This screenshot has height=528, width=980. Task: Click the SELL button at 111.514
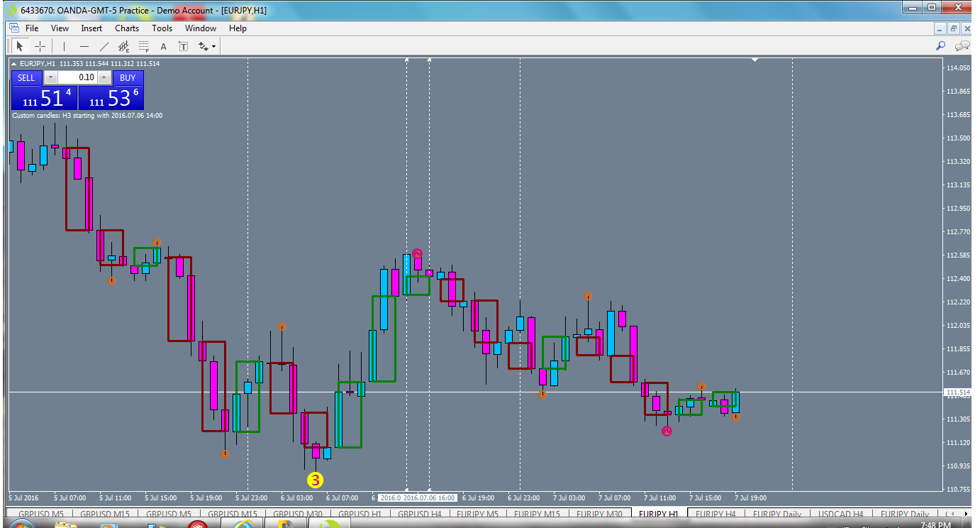pyautogui.click(x=43, y=97)
